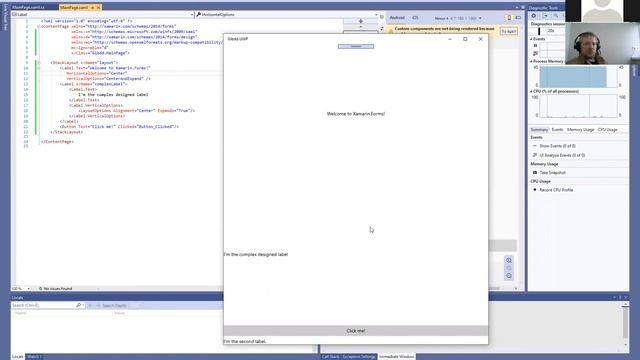
Task: Collapse the Events graph section
Action: [531, 39]
